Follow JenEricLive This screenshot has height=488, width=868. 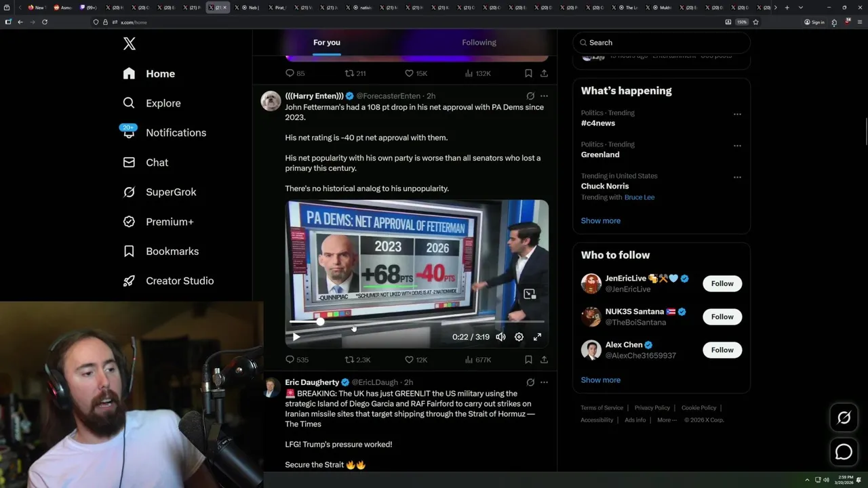(x=722, y=283)
